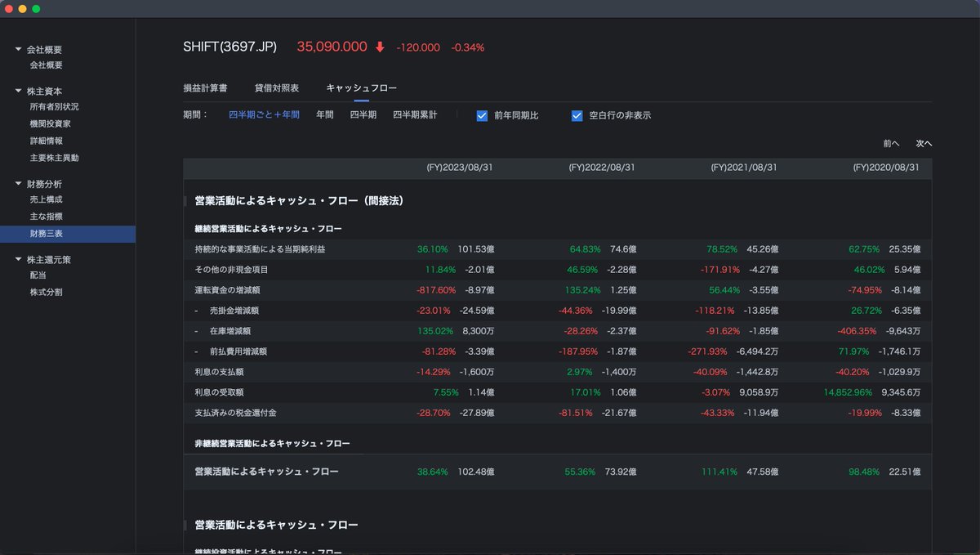Screen dimensions: 980x555
Task: Click the value 73.92億
Action: click(x=621, y=472)
